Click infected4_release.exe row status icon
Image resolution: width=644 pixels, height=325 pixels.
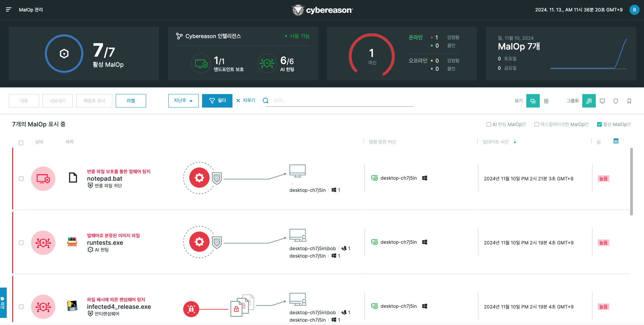point(43,307)
